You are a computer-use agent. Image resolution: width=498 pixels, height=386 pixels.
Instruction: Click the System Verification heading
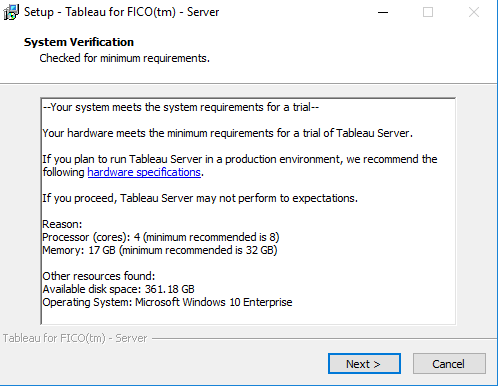tap(79, 42)
